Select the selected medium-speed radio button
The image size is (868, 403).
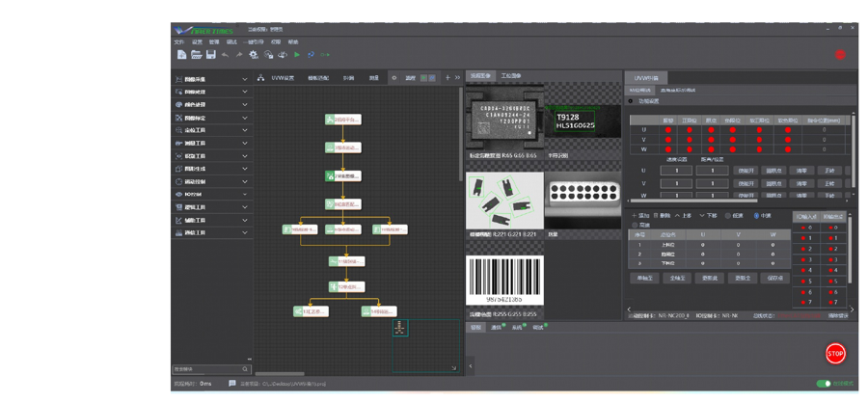(756, 216)
